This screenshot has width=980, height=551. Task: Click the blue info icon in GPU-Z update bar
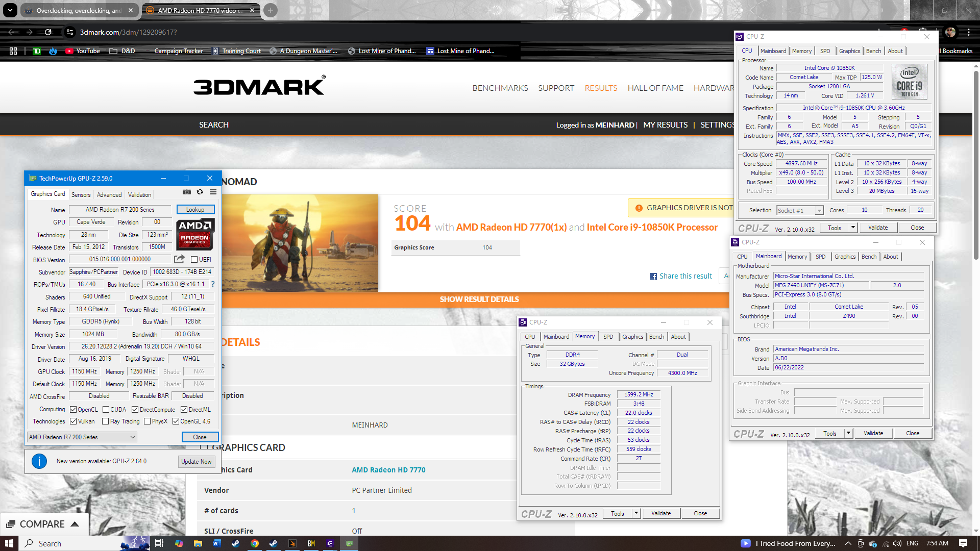[x=39, y=461]
